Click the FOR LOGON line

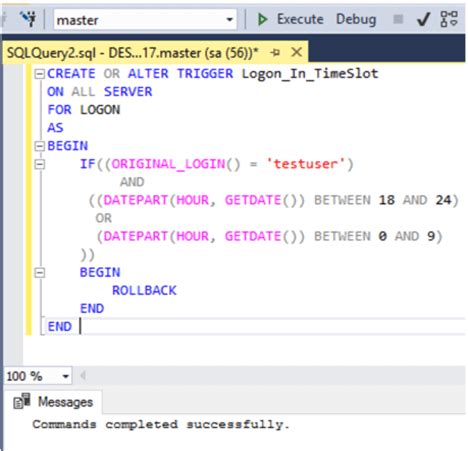pos(84,110)
